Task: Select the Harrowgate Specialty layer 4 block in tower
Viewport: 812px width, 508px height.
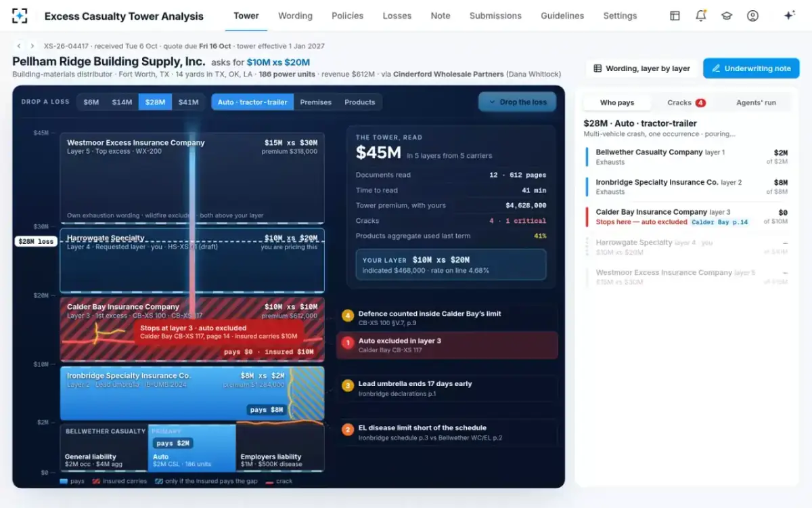Action: [x=192, y=261]
